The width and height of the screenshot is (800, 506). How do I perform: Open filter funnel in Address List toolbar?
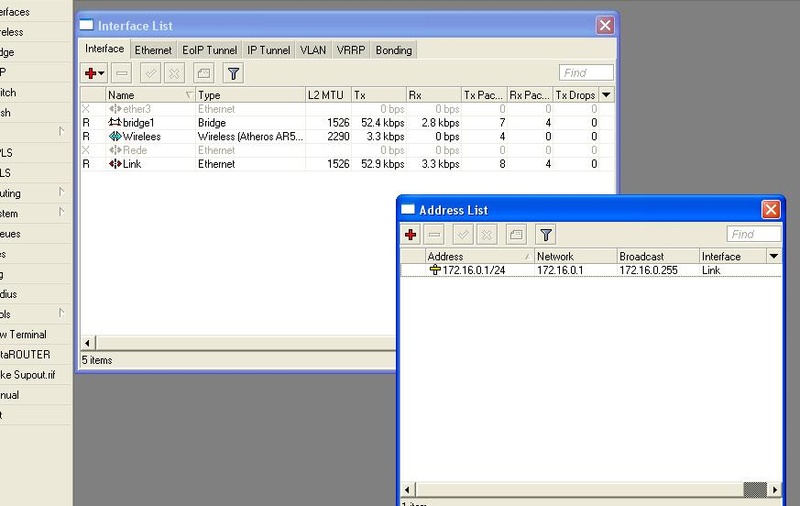point(545,235)
